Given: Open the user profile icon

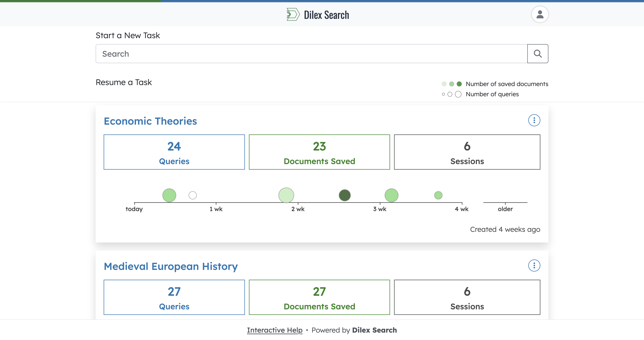Looking at the screenshot, I should pyautogui.click(x=540, y=14).
